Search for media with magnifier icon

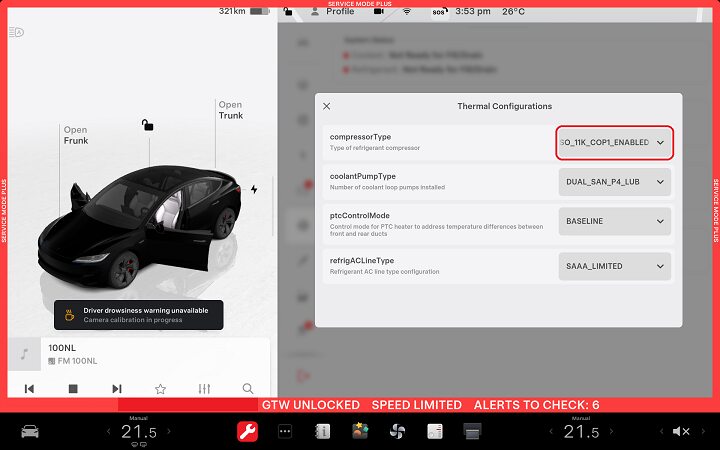point(248,389)
